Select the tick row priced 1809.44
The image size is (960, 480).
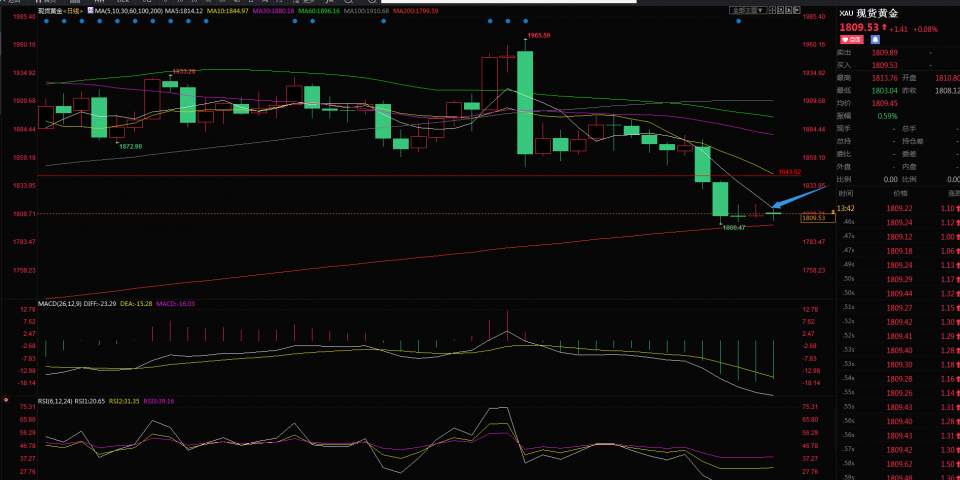click(x=898, y=294)
